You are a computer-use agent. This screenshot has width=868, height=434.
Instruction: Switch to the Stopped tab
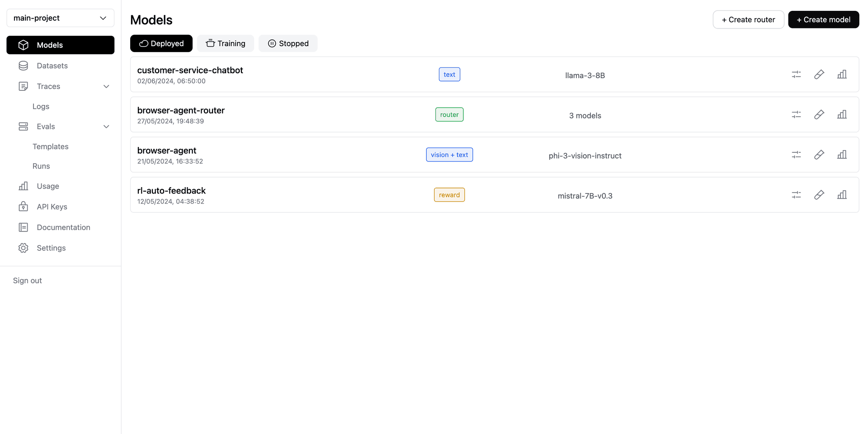pos(288,43)
